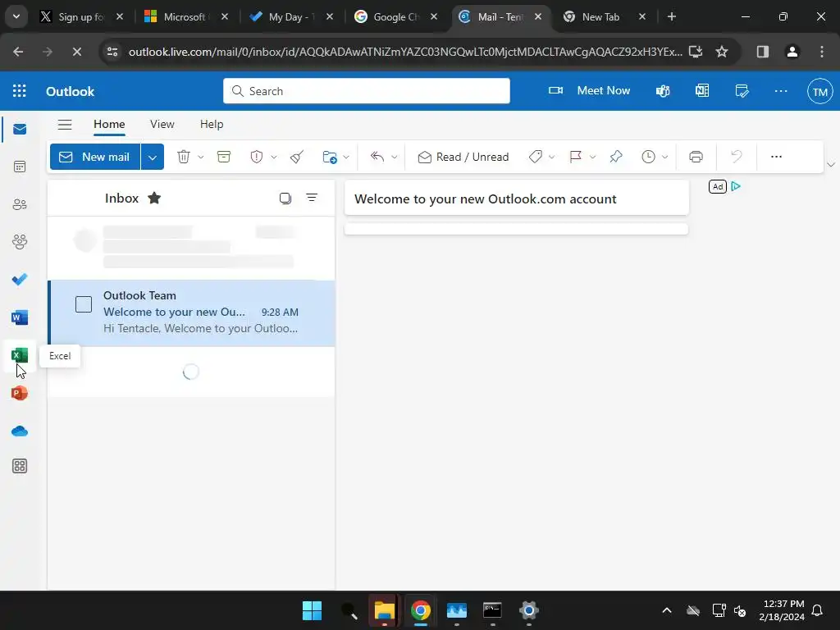
Task: Open Settings gear on taskbar
Action: 529,610
